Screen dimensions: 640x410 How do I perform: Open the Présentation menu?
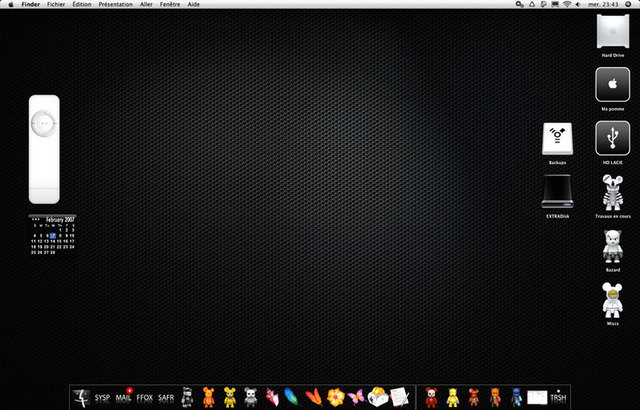114,5
